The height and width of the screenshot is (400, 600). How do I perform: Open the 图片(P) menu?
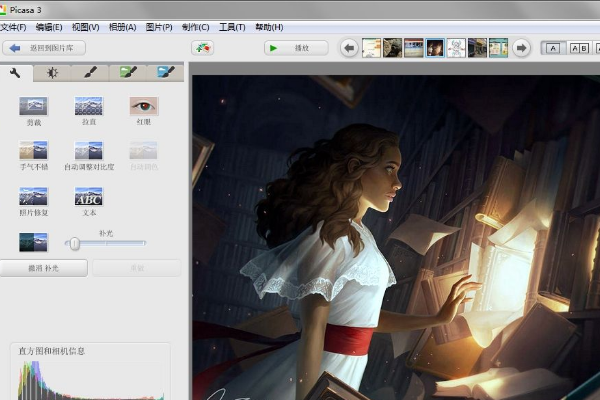(159, 27)
